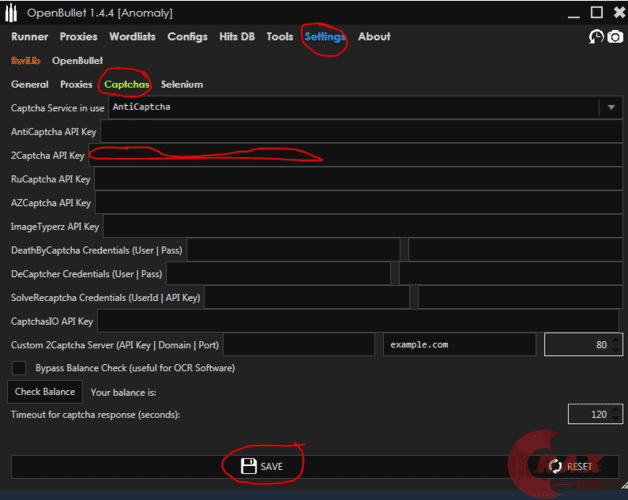
Task: Switch to the Tools tab
Action: [280, 37]
